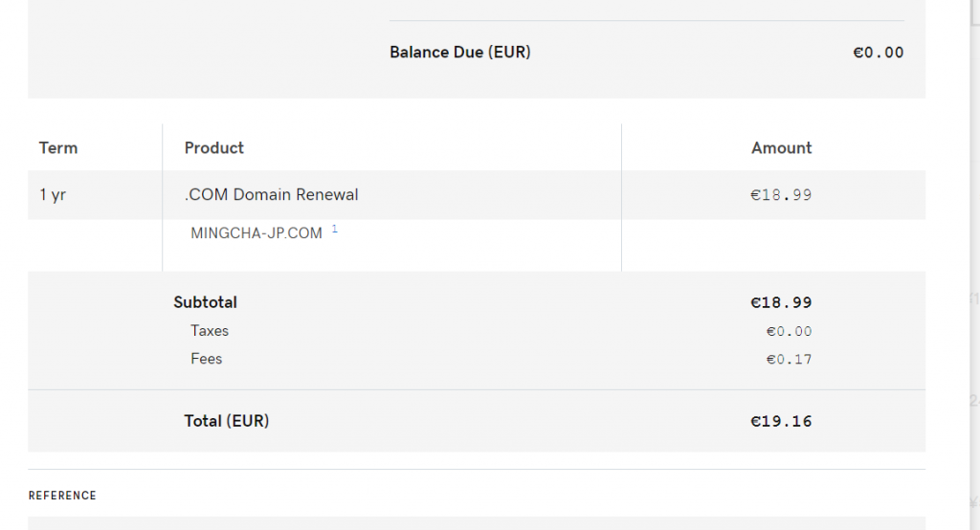Click the Total (EUR) label
Viewport: 980px width, 530px height.
pyautogui.click(x=226, y=421)
